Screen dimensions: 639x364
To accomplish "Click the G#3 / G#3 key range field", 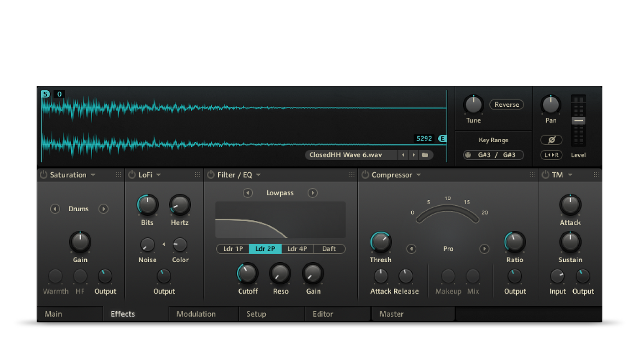I will click(x=493, y=155).
